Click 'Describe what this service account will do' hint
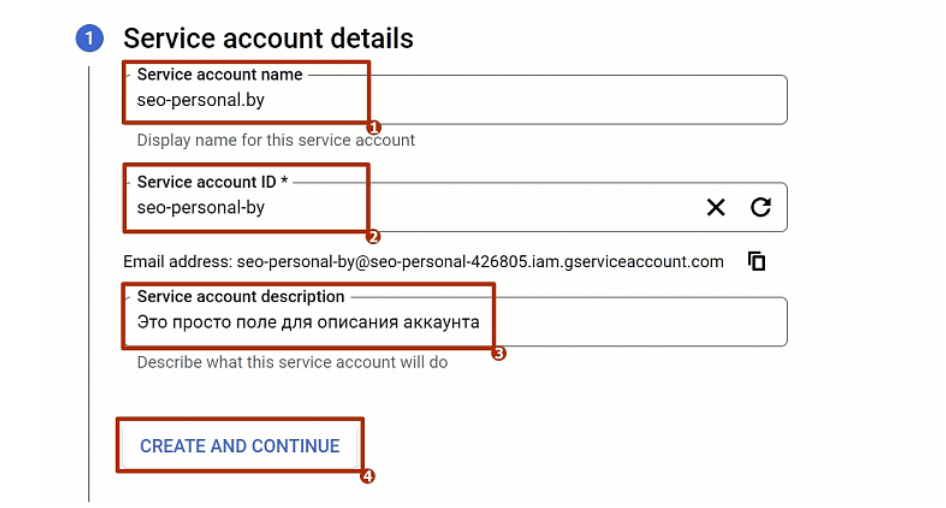 click(292, 362)
